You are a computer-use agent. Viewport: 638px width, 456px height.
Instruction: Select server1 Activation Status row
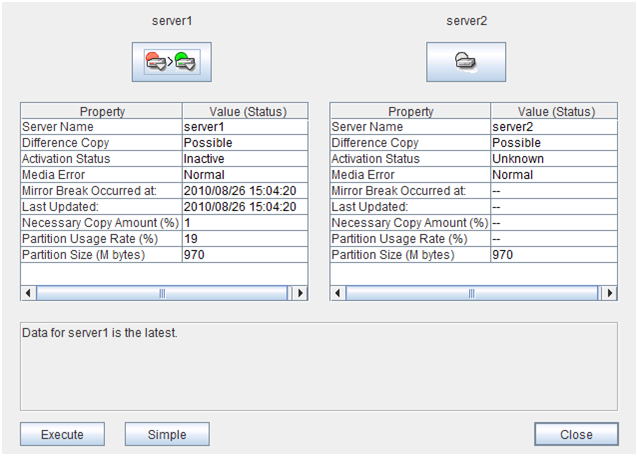[101, 159]
